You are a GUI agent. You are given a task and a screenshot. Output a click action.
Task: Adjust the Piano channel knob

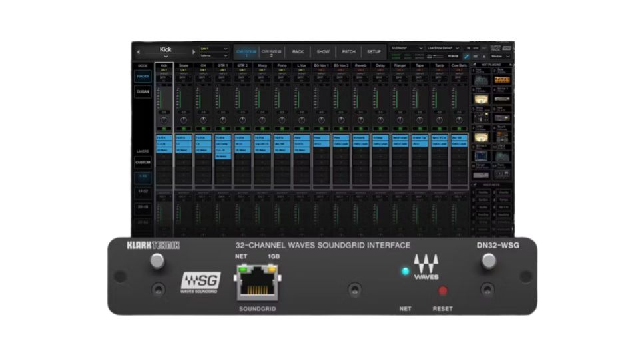(x=282, y=120)
